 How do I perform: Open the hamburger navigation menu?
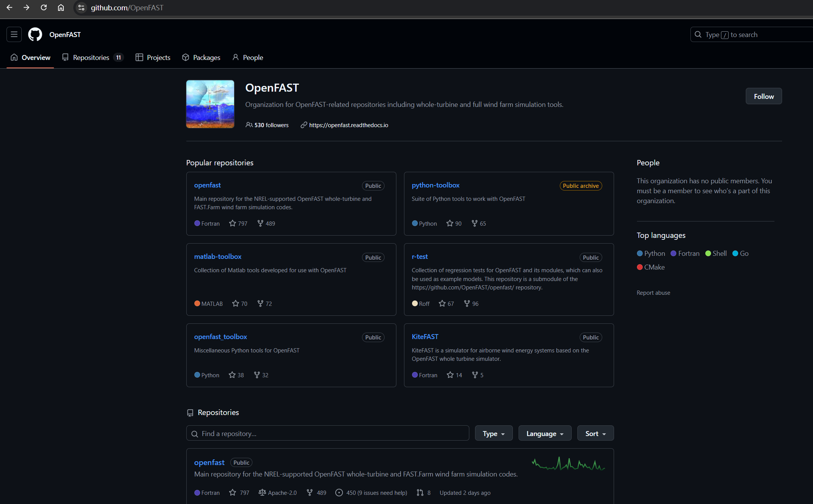[x=14, y=34]
